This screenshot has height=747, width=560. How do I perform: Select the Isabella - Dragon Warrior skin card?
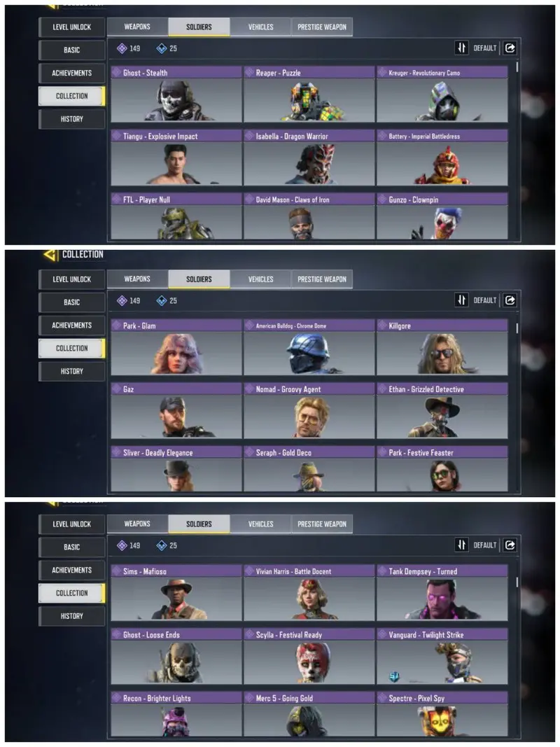pos(309,158)
